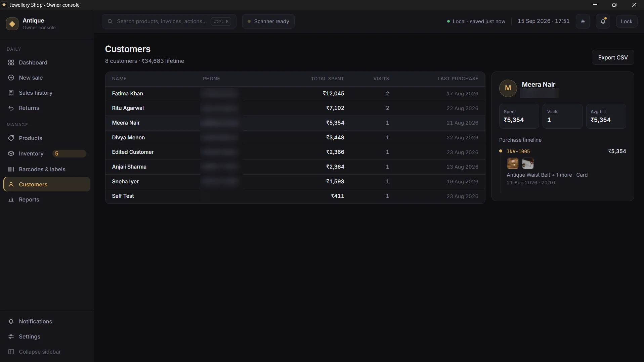Click the Scanner ready status pill
This screenshot has width=644, height=362.
[268, 21]
